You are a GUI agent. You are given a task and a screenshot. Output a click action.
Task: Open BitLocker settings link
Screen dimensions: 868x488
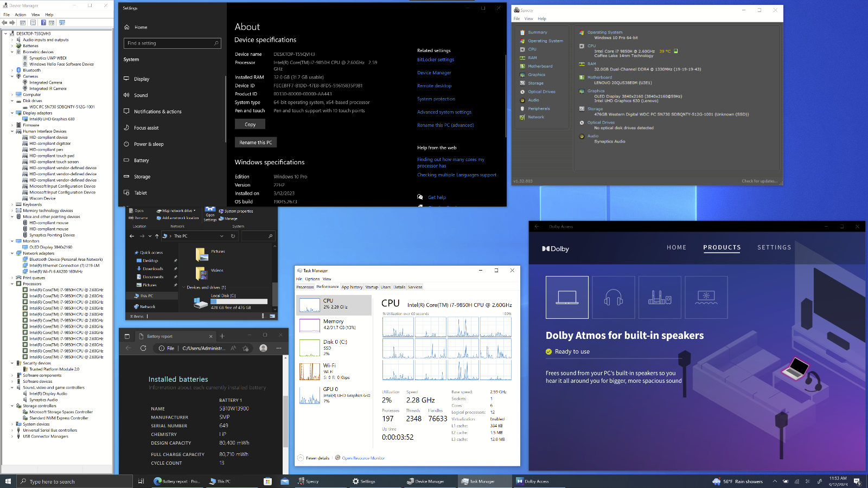click(436, 60)
